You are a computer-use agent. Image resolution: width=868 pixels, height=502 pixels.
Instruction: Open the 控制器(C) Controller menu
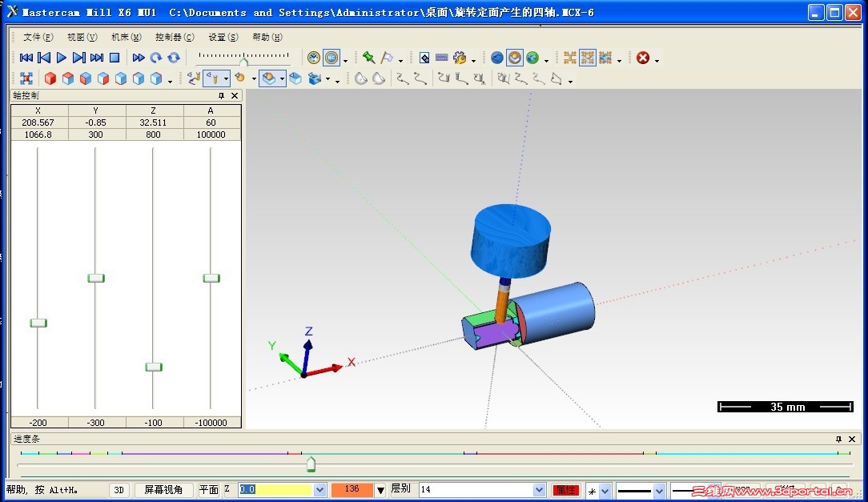coord(175,37)
